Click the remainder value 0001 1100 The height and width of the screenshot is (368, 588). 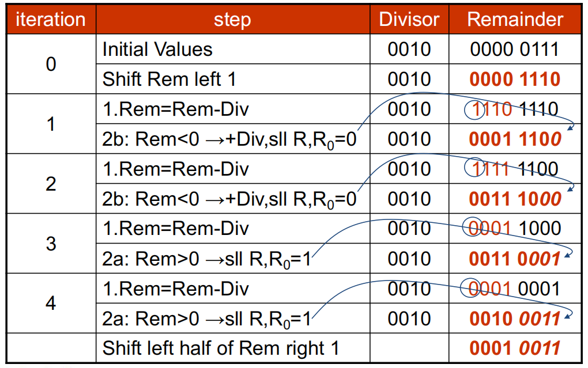point(515,139)
